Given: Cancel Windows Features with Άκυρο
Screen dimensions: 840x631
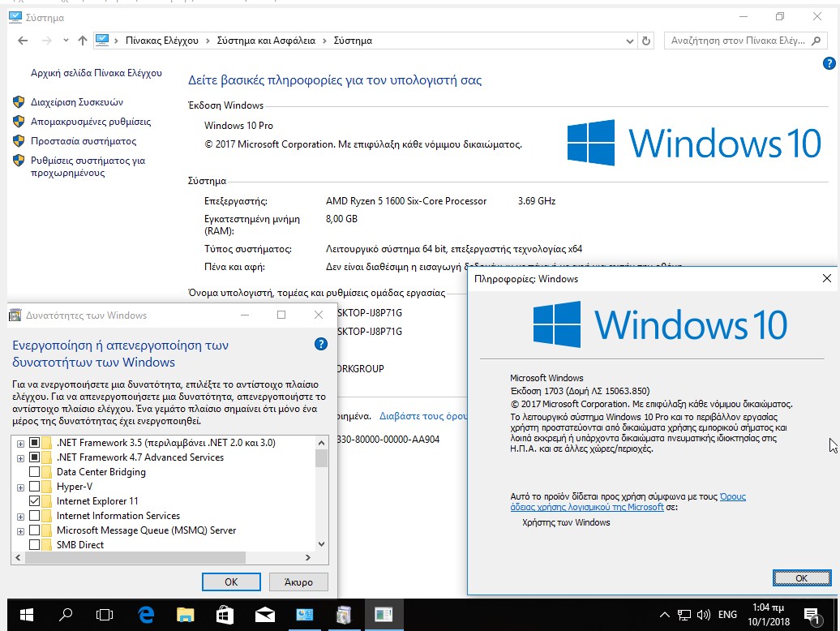Looking at the screenshot, I should click(298, 582).
